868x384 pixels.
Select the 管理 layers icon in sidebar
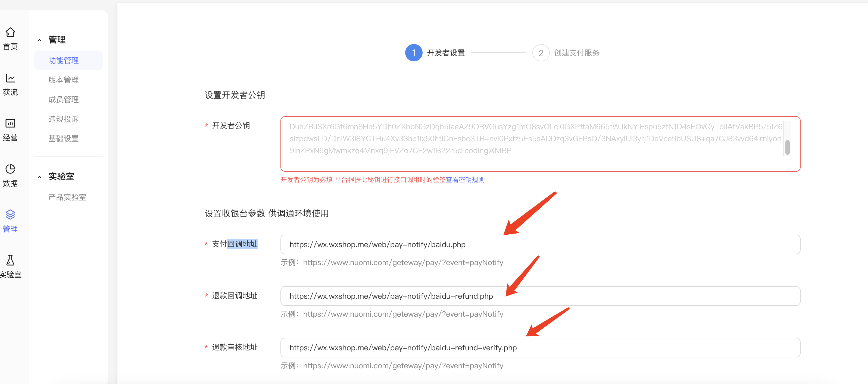pos(10,215)
